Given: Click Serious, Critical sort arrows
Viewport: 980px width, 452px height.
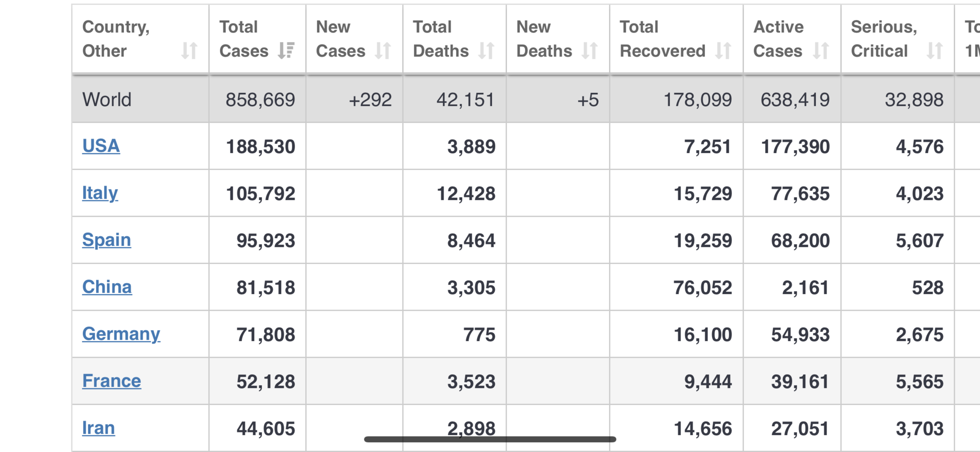Looking at the screenshot, I should point(934,51).
